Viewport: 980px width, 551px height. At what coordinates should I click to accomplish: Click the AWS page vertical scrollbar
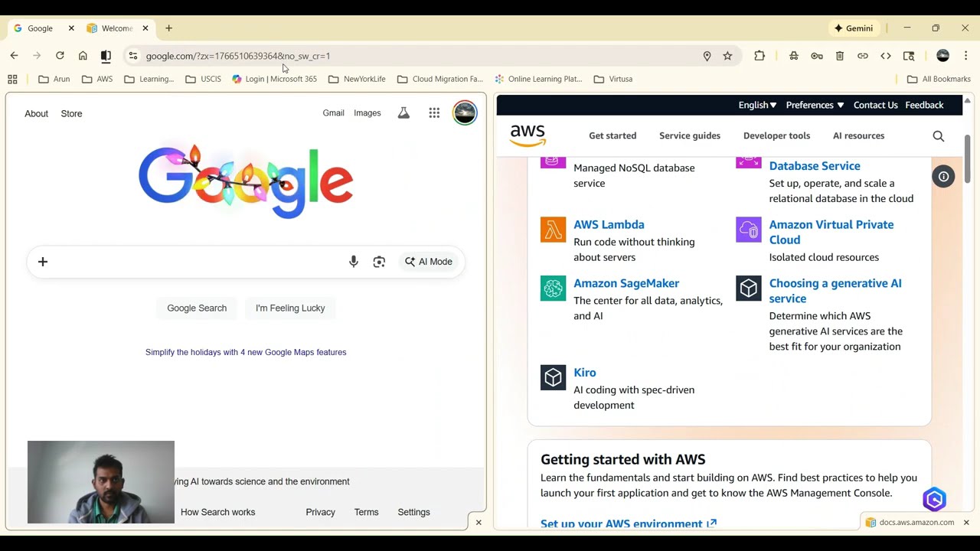tap(968, 159)
